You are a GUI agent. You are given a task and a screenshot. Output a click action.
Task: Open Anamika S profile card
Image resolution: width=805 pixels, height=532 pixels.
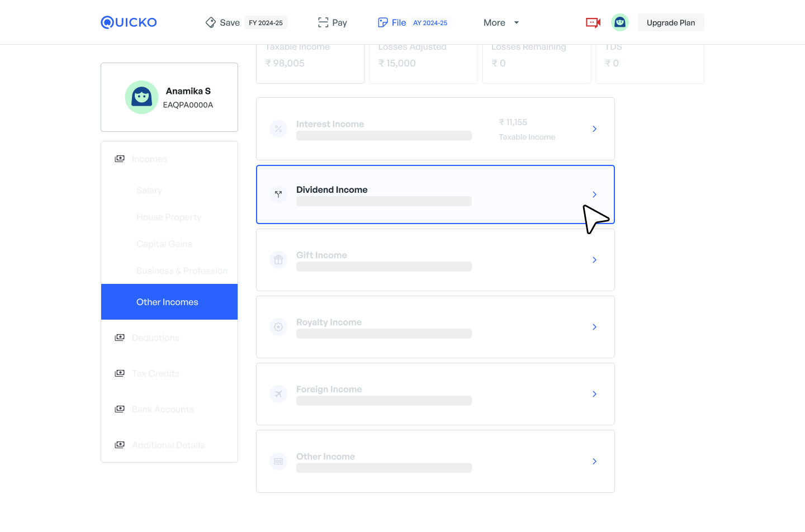169,97
